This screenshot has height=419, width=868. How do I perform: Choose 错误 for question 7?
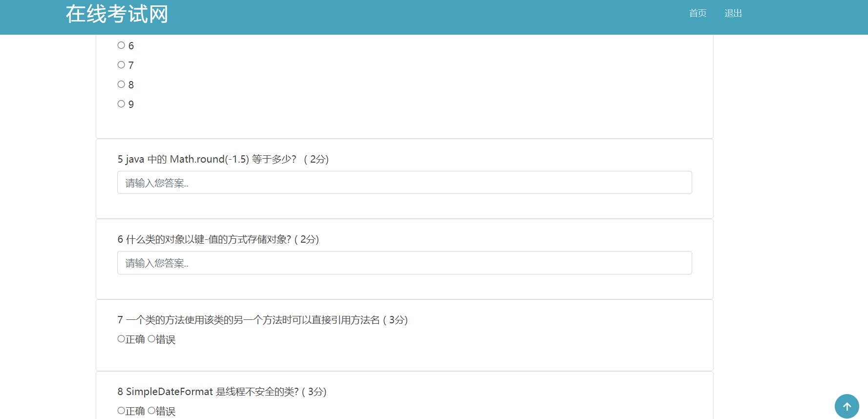(151, 339)
